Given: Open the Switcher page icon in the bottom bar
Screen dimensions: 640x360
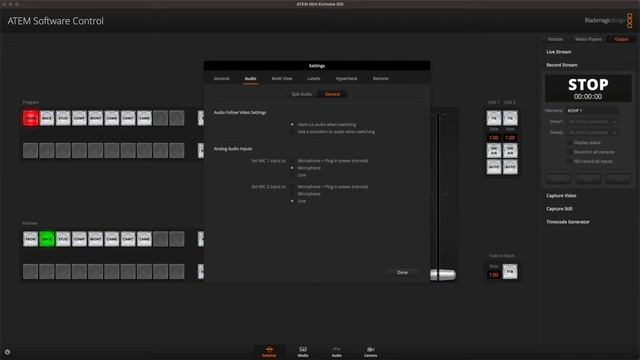Looking at the screenshot, I should pyautogui.click(x=269, y=351).
